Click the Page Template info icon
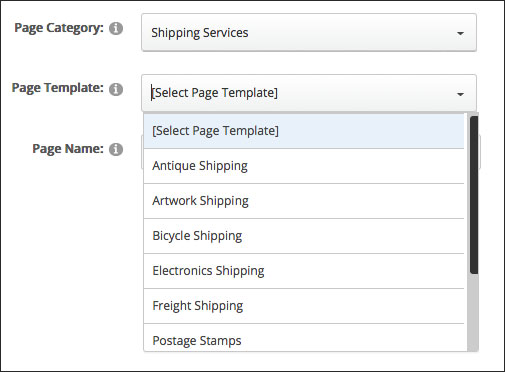 pos(116,89)
